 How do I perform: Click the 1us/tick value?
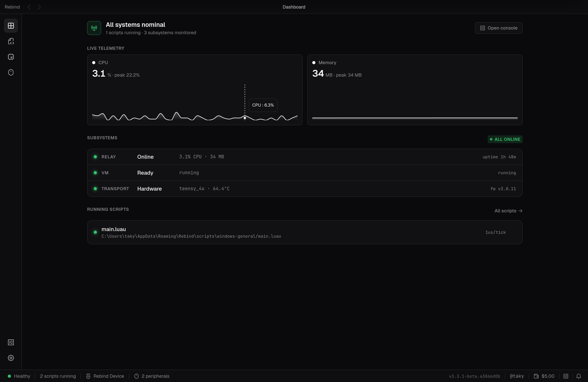pyautogui.click(x=495, y=232)
